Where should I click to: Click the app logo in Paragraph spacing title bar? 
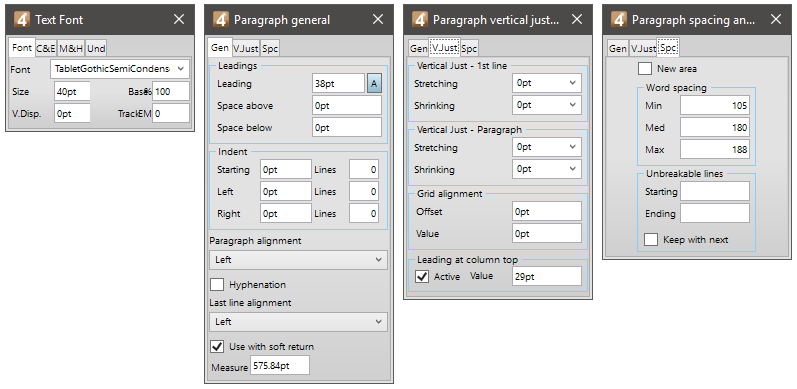pos(619,20)
